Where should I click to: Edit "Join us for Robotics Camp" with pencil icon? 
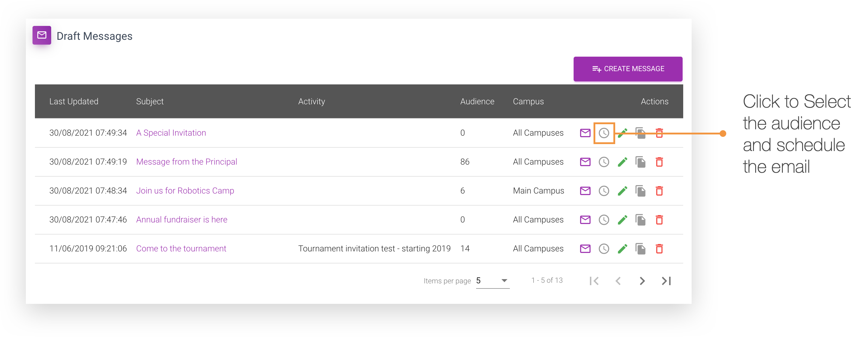click(x=622, y=191)
